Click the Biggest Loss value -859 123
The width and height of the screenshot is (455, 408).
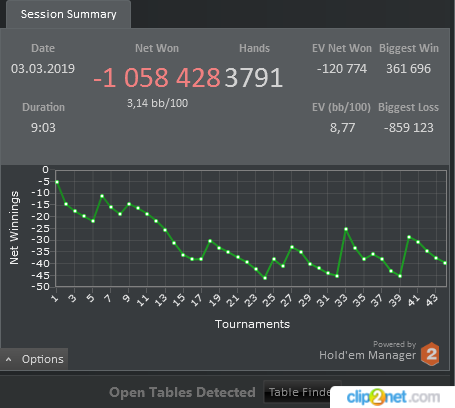click(x=409, y=128)
